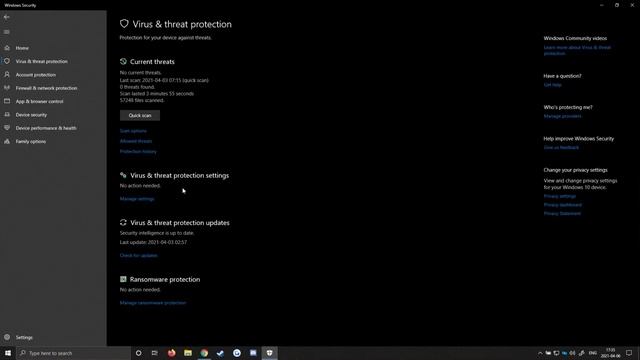Open Scan options link
The width and height of the screenshot is (640, 360).
pyautogui.click(x=133, y=131)
